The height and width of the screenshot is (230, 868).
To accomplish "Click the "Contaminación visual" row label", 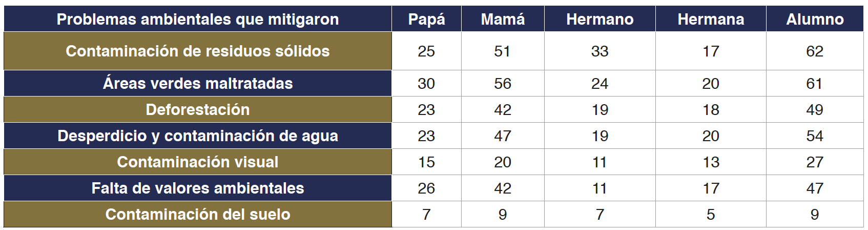I will pos(198,162).
